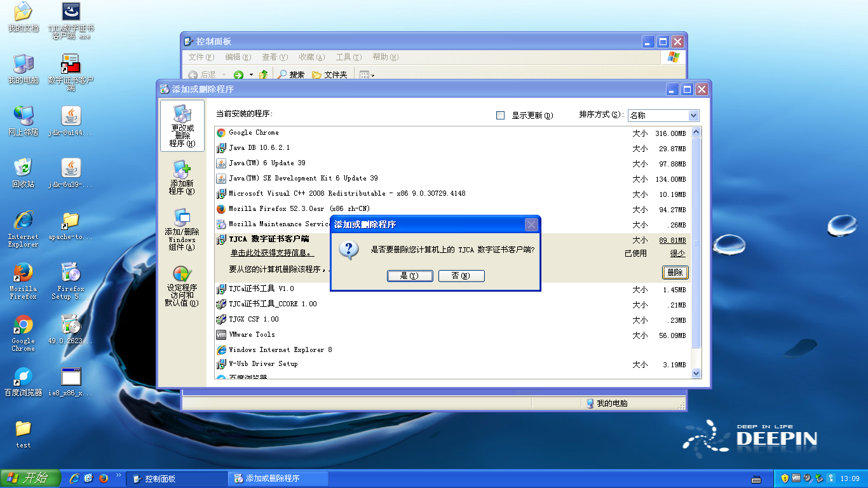
Task: Open forward history dropdown arrow in 控制面板
Action: click(x=251, y=75)
